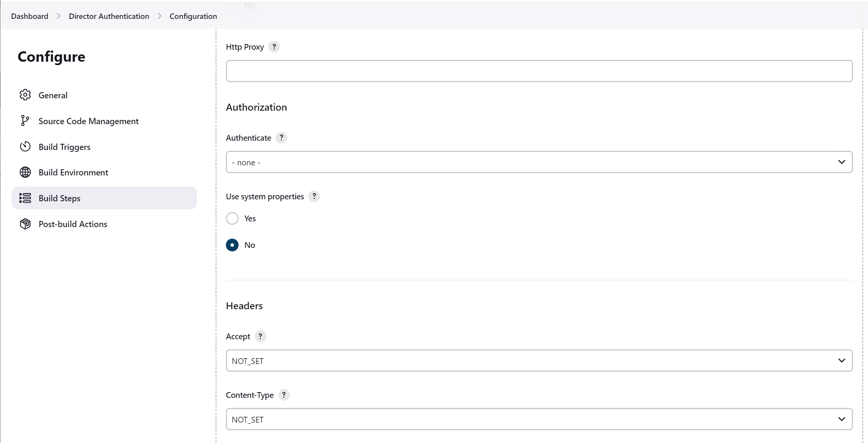The height and width of the screenshot is (443, 868).
Task: Open help for Authenticate field
Action: (x=281, y=138)
